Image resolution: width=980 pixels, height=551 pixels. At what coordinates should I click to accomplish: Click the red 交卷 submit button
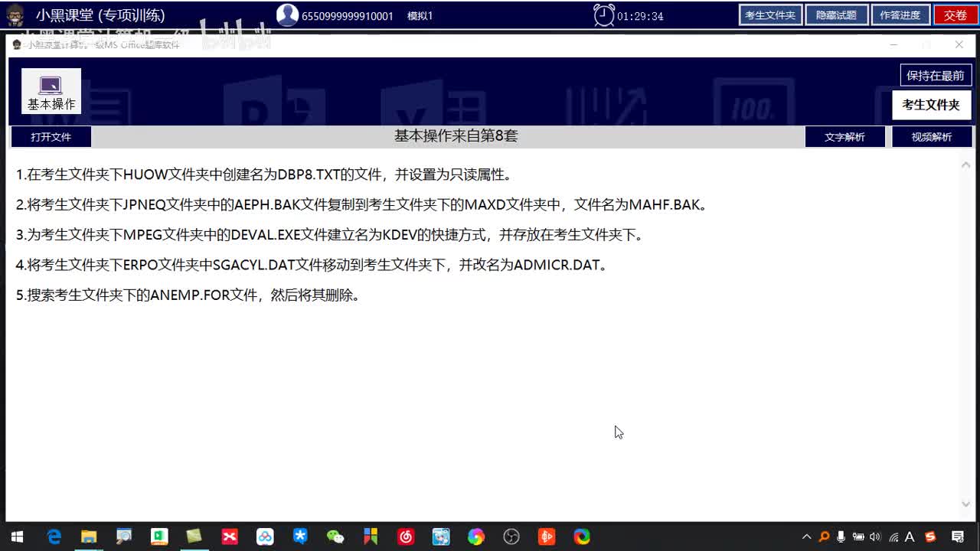pos(955,15)
